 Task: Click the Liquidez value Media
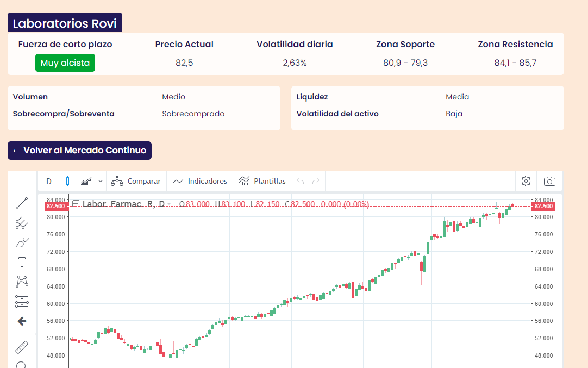coord(457,97)
